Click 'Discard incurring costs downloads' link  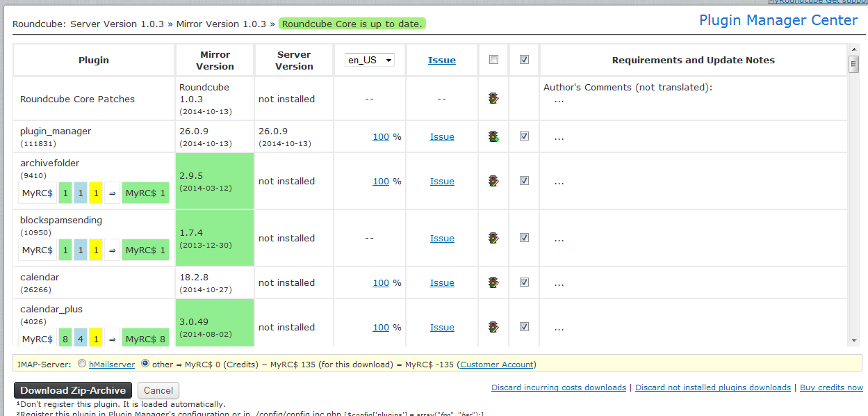[x=559, y=387]
